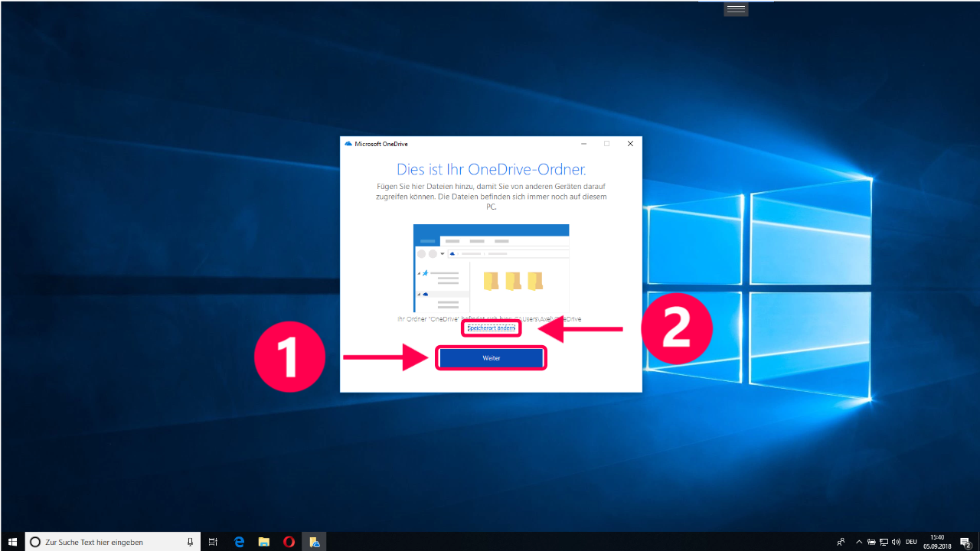The image size is (980, 551).
Task: Expand hidden system tray icons chevron
Action: click(x=859, y=542)
